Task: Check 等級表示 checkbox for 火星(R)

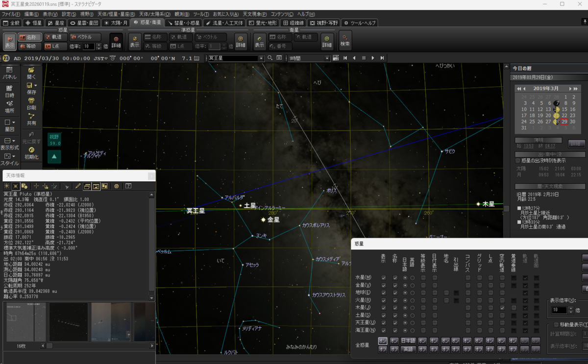Action: 423,300
